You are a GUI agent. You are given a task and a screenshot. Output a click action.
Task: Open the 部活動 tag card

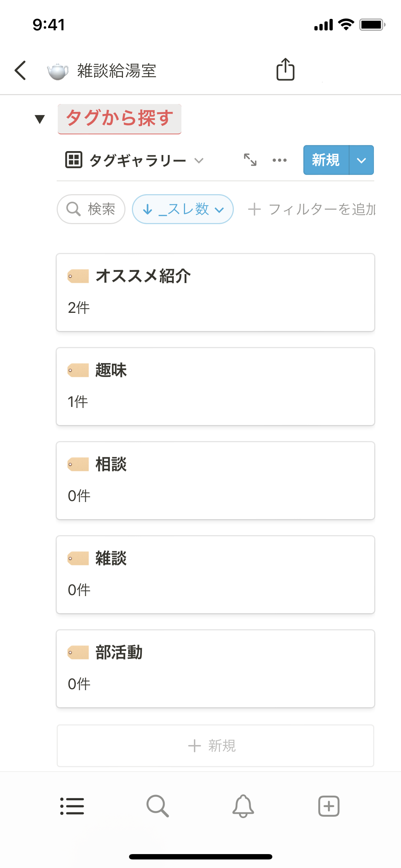(215, 669)
